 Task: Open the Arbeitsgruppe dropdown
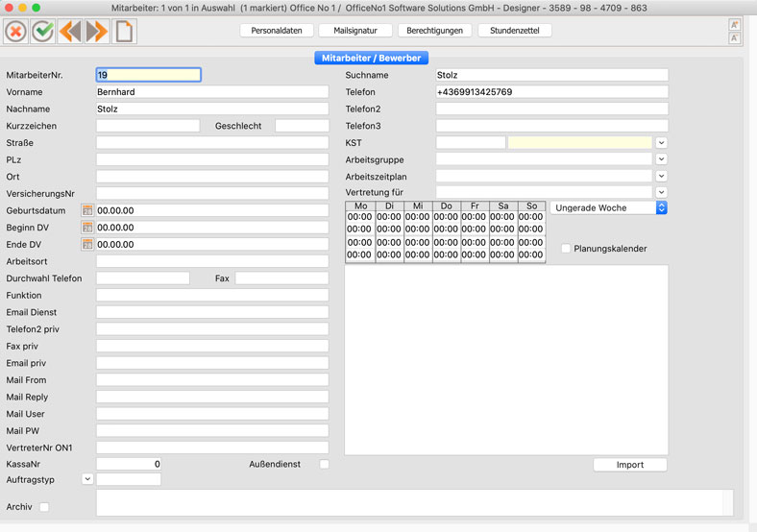[x=661, y=158]
